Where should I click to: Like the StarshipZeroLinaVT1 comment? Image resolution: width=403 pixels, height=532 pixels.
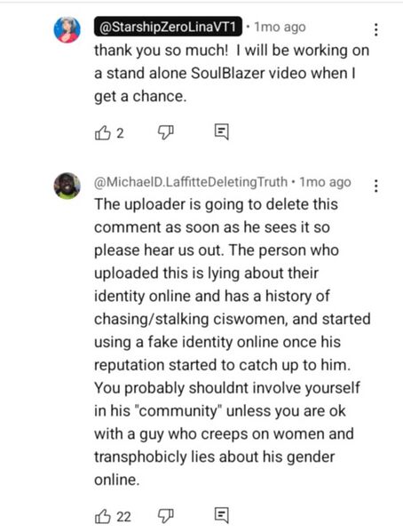102,132
